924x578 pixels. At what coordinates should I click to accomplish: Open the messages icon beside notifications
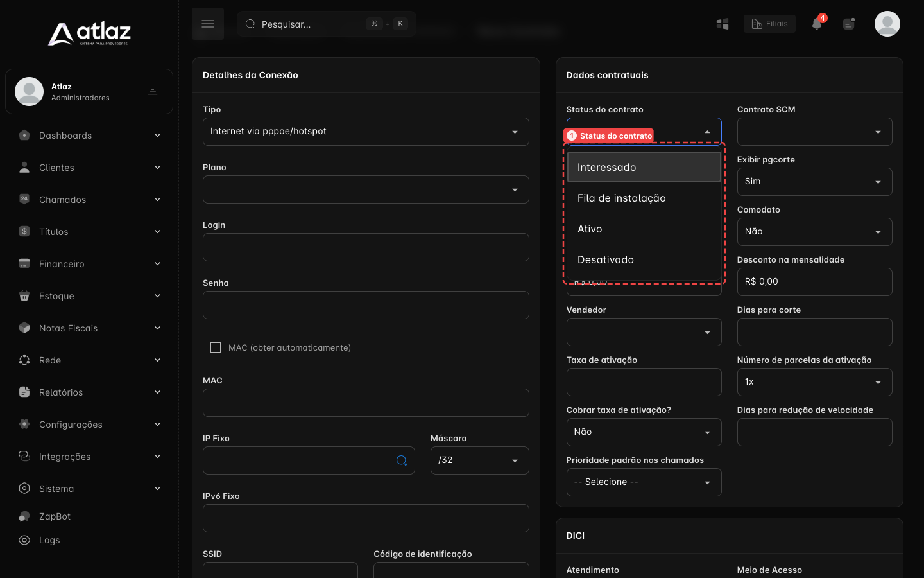tap(849, 24)
